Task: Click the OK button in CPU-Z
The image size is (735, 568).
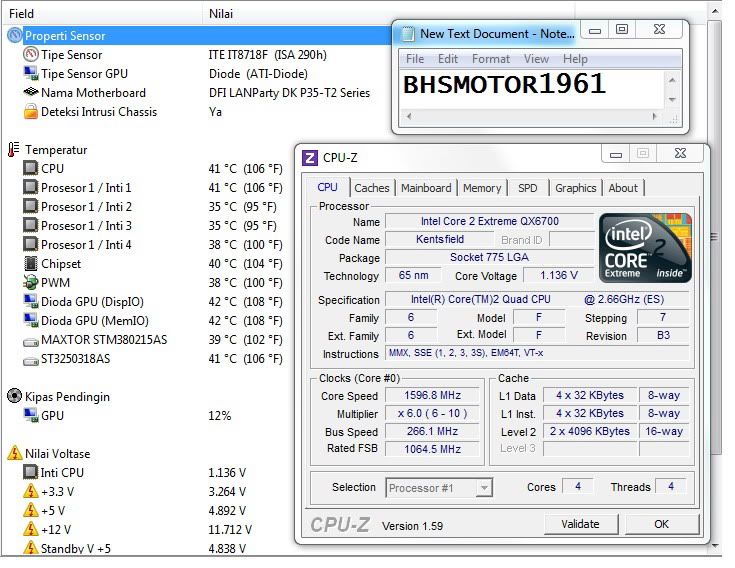Action: tap(661, 524)
